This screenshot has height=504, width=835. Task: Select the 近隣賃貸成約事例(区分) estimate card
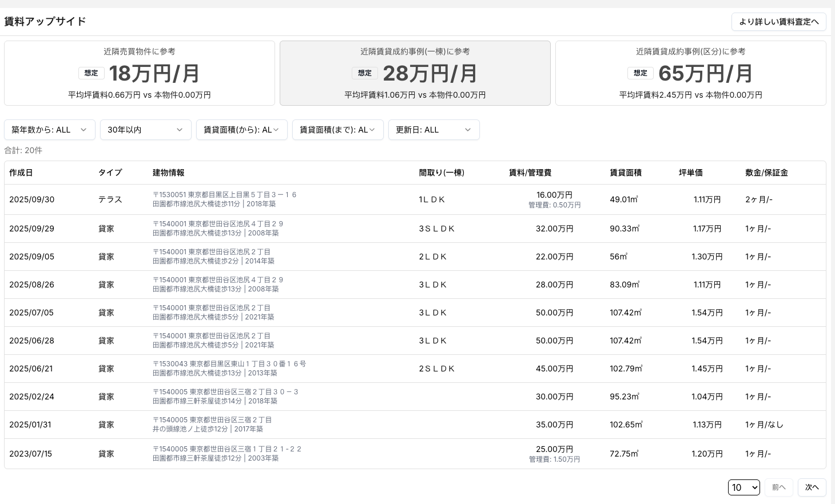690,73
